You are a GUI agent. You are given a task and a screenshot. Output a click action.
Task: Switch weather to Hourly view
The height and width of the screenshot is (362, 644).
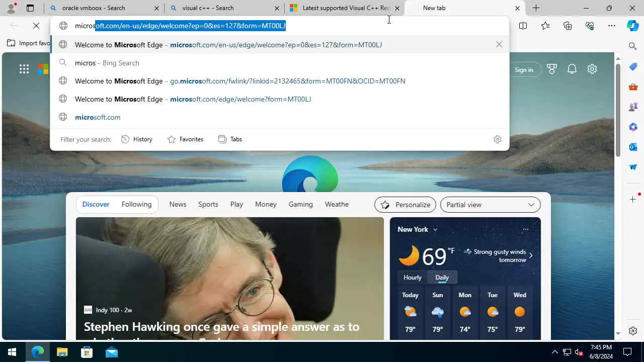point(413,278)
